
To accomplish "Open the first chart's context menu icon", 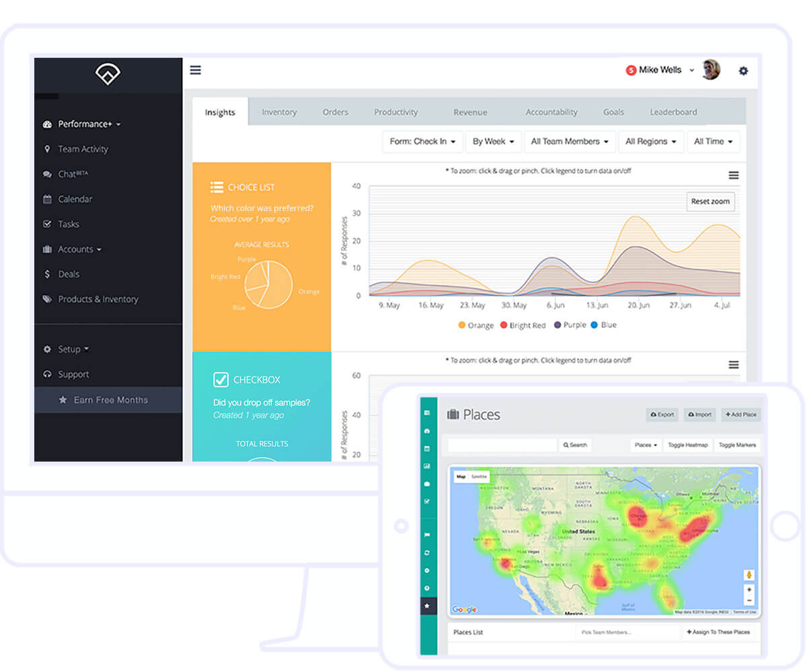I will point(734,175).
